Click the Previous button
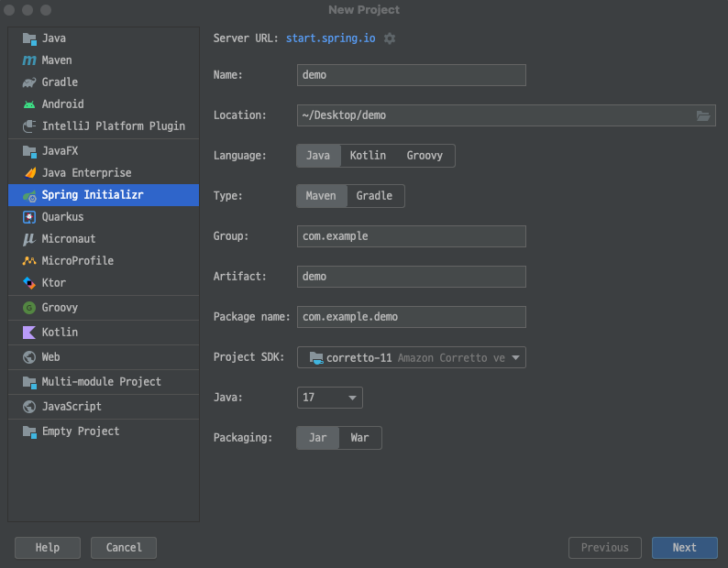 [x=605, y=548]
